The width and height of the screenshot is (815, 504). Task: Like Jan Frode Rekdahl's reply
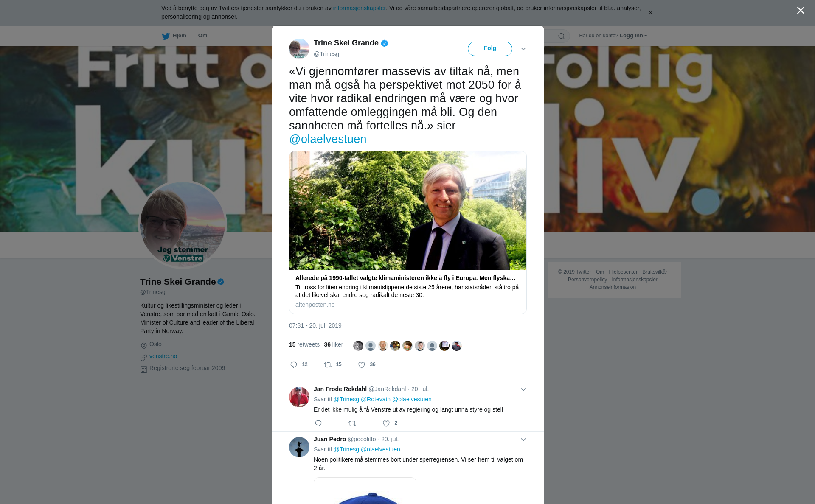(386, 423)
